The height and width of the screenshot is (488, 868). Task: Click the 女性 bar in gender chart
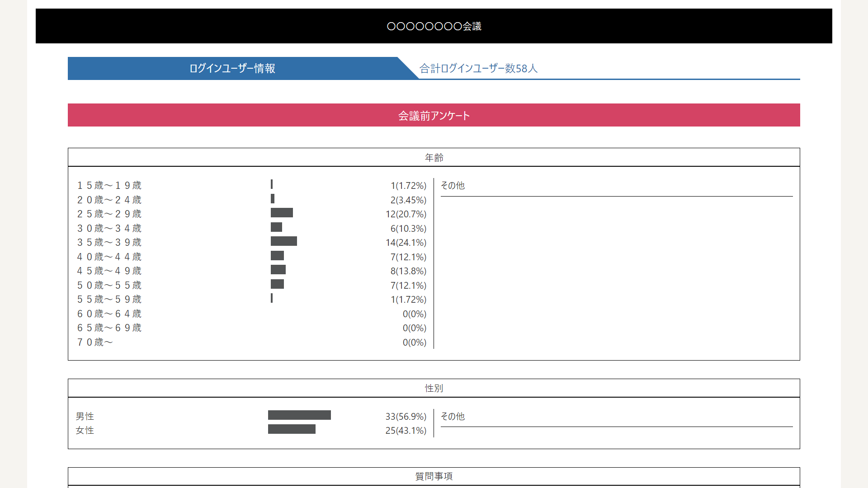[292, 429]
